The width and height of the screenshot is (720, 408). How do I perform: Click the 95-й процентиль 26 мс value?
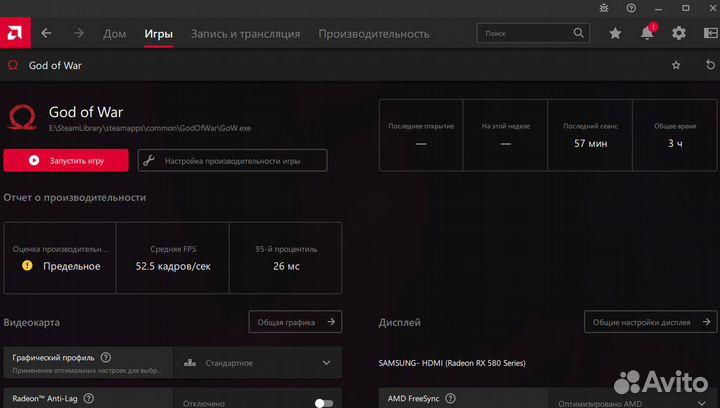click(286, 266)
